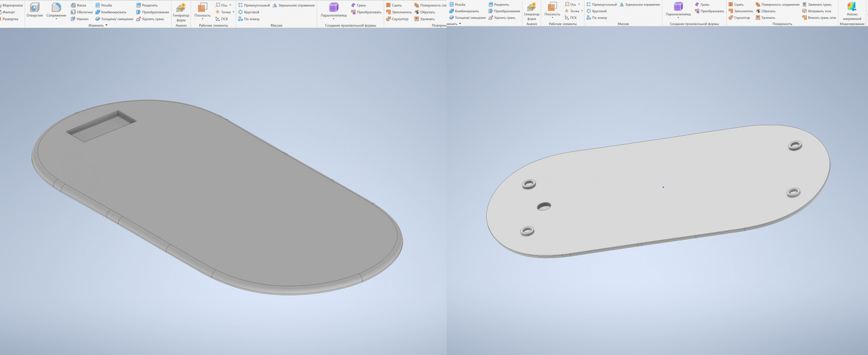Screen dimensions: 868x355
Task: Select the rectangular pocket on the left model
Action: [101, 126]
